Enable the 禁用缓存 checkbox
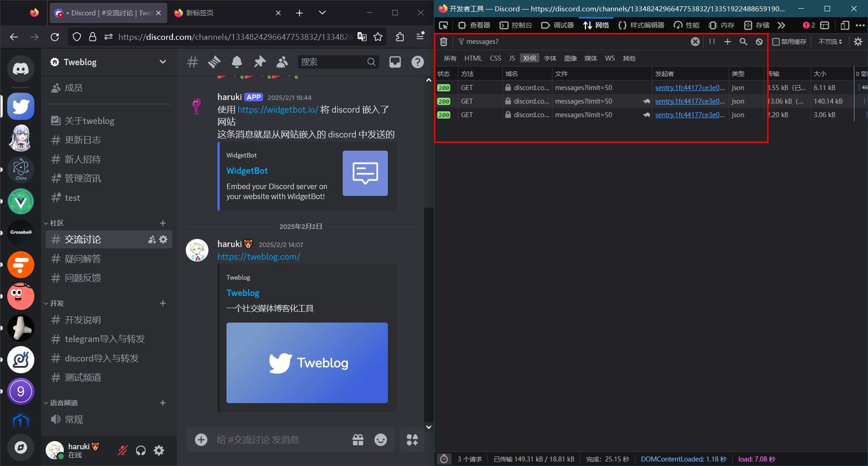The height and width of the screenshot is (466, 868). point(776,42)
